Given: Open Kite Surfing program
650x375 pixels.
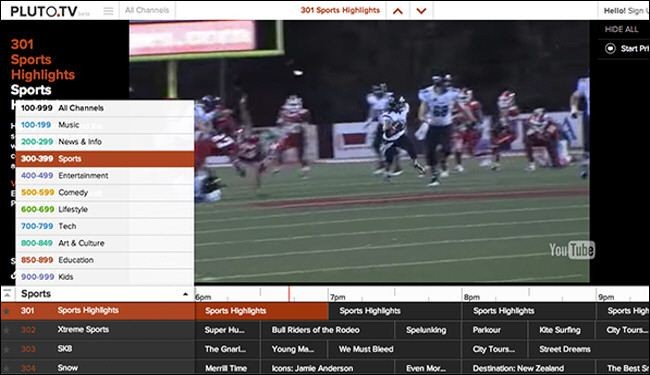Looking at the screenshot, I should (562, 330).
